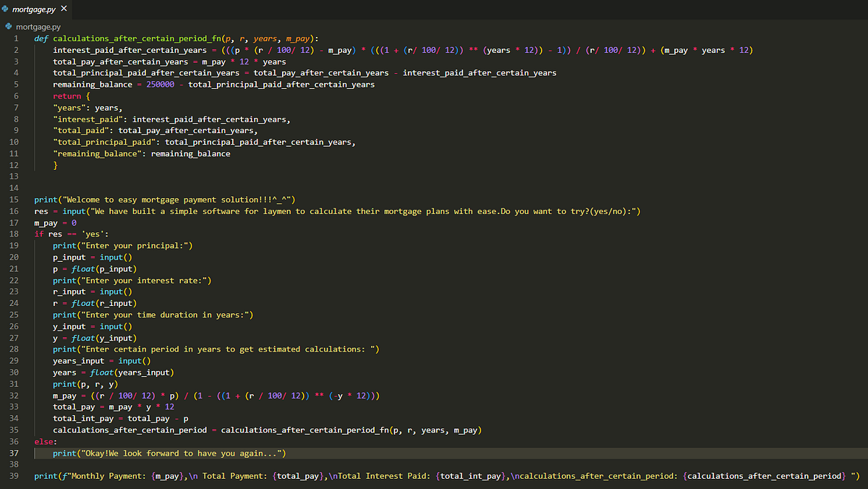Click line number 1 in the gutter
The image size is (868, 489).
coord(15,38)
